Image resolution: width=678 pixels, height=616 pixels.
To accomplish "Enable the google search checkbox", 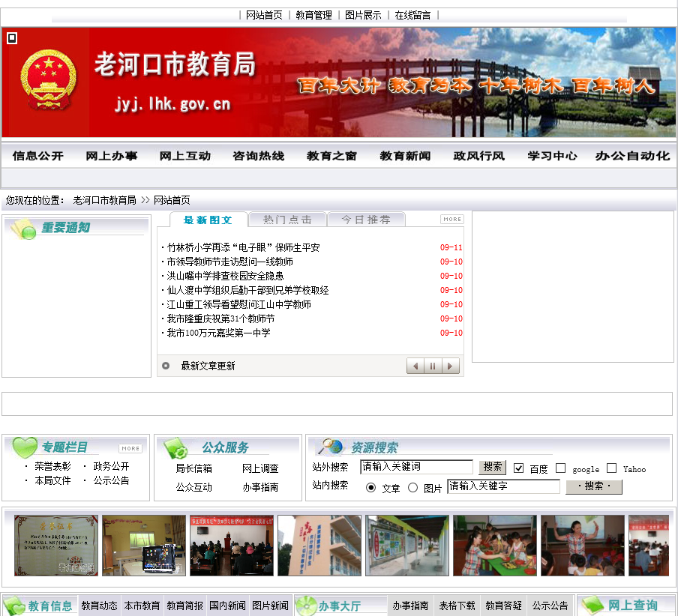I will pyautogui.click(x=560, y=468).
